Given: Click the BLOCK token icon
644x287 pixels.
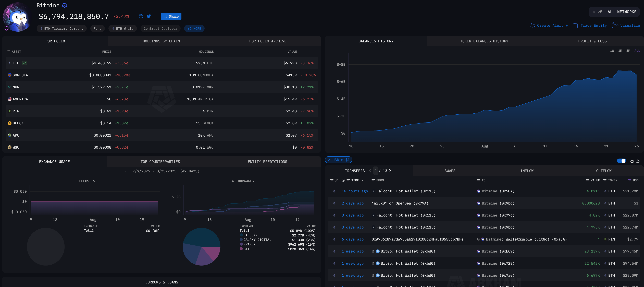Looking at the screenshot, I should pos(9,123).
